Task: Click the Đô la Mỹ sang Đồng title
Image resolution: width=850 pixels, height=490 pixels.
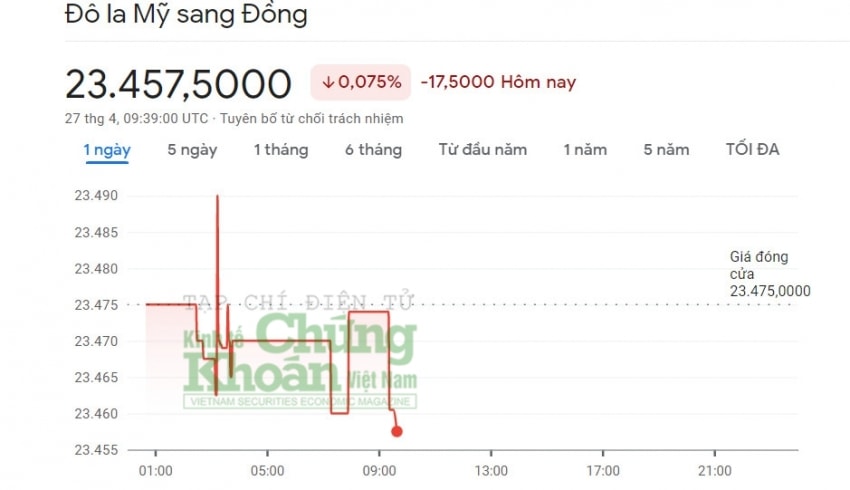Action: 186,14
